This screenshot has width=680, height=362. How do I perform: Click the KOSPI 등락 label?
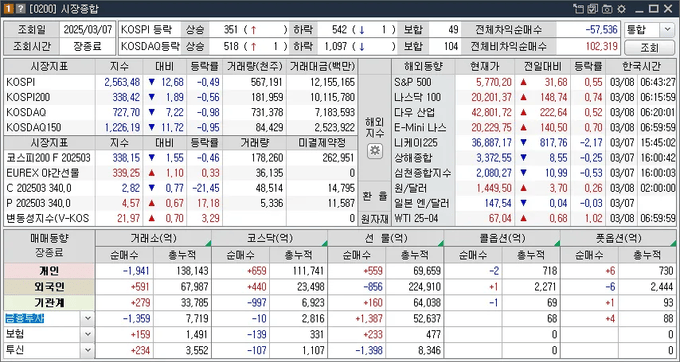pyautogui.click(x=146, y=30)
